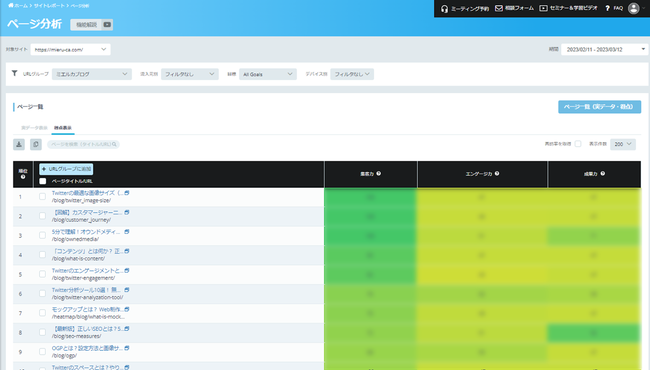The height and width of the screenshot is (371, 650).
Task: Click the copy icon beside download
Action: (36, 144)
